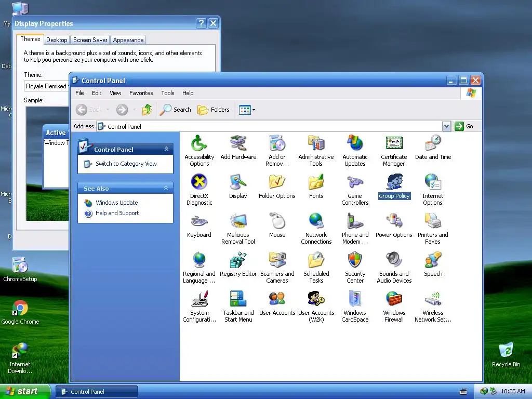The width and height of the screenshot is (532, 399).
Task: Open the User Accounts icon
Action: click(277, 299)
